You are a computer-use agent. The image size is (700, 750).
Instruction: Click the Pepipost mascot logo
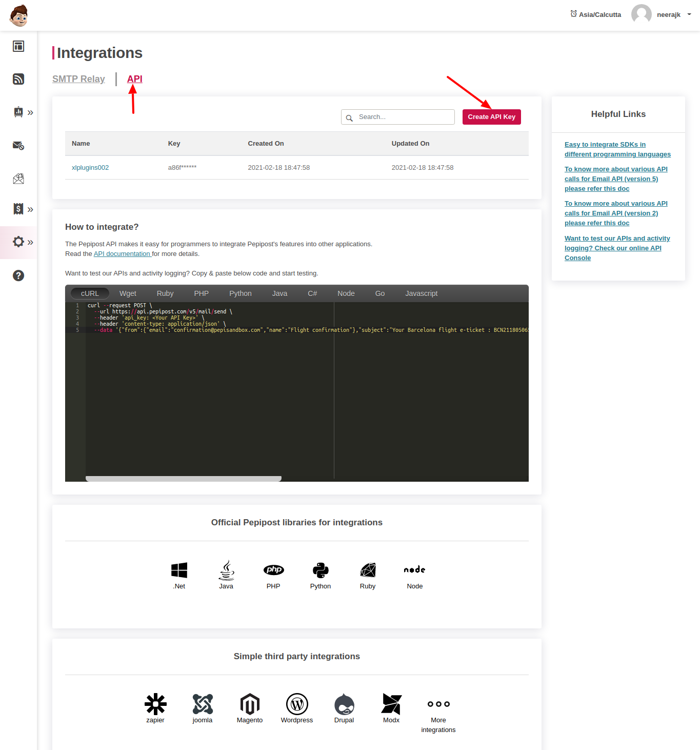(x=18, y=15)
